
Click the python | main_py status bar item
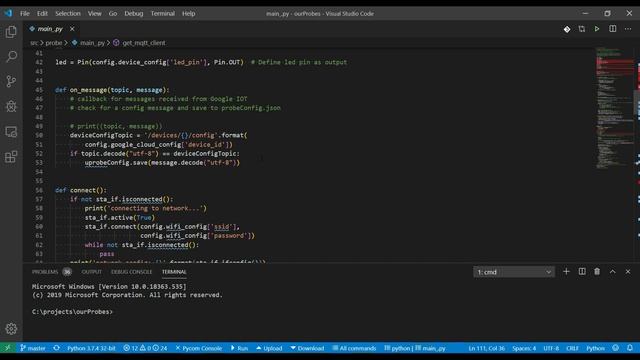pyautogui.click(x=415, y=348)
